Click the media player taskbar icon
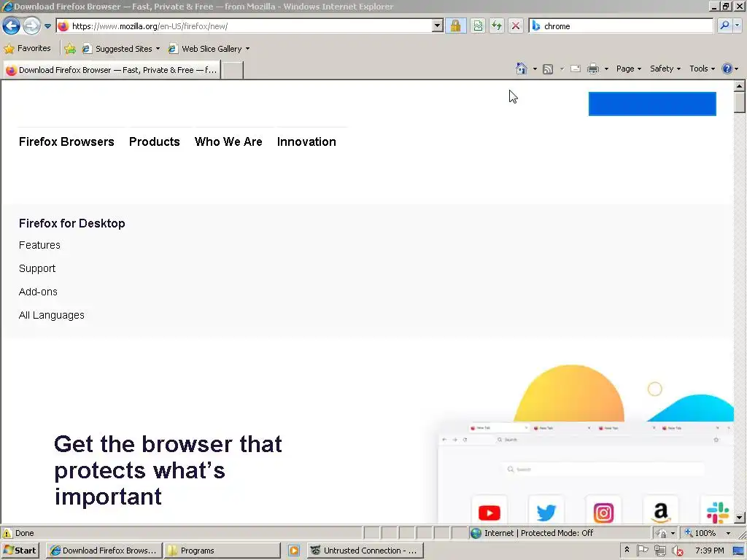The height and width of the screenshot is (560, 747). pyautogui.click(x=294, y=551)
